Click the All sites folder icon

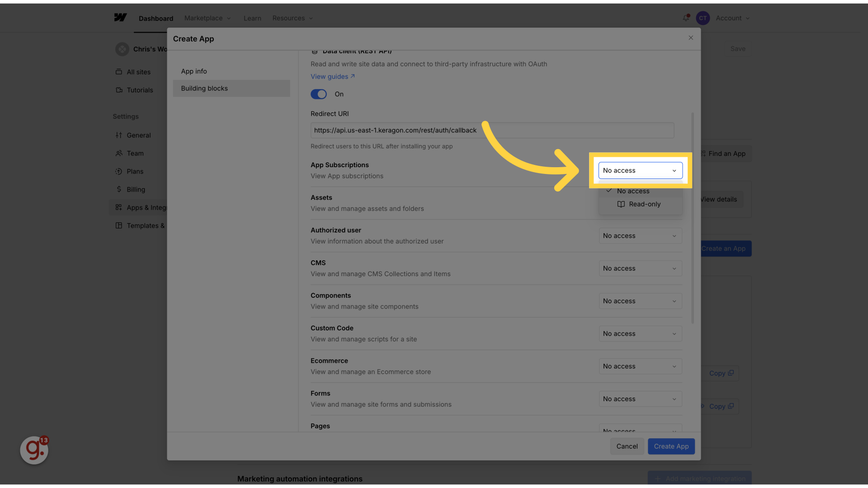tap(119, 72)
